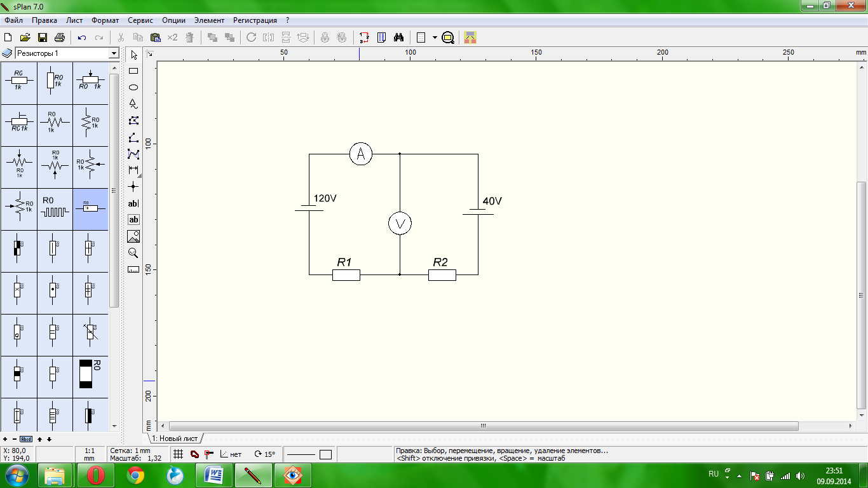The height and width of the screenshot is (488, 868).
Task: Select the insert image tool
Action: click(133, 236)
